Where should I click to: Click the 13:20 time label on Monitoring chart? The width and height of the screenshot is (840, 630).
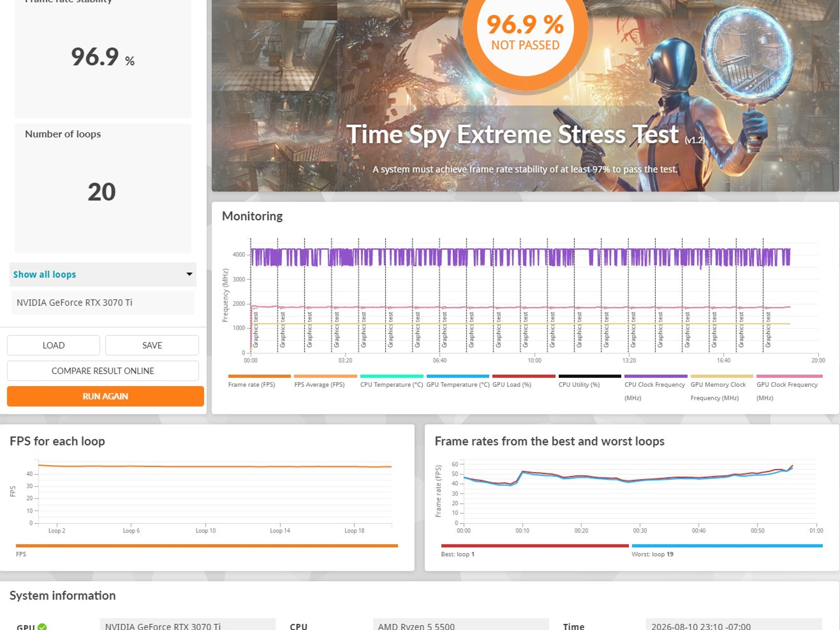[629, 361]
